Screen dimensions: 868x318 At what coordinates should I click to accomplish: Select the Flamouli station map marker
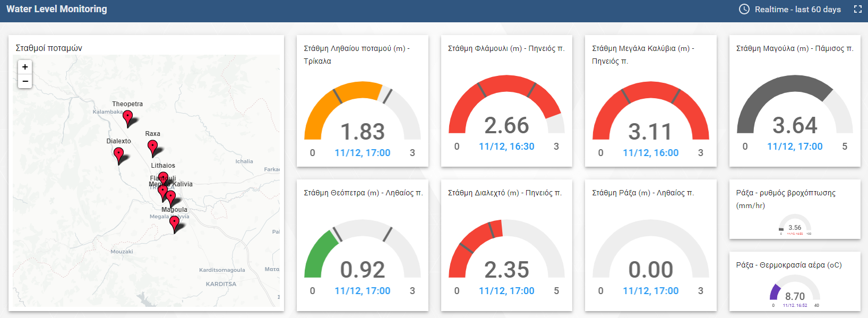[162, 192]
